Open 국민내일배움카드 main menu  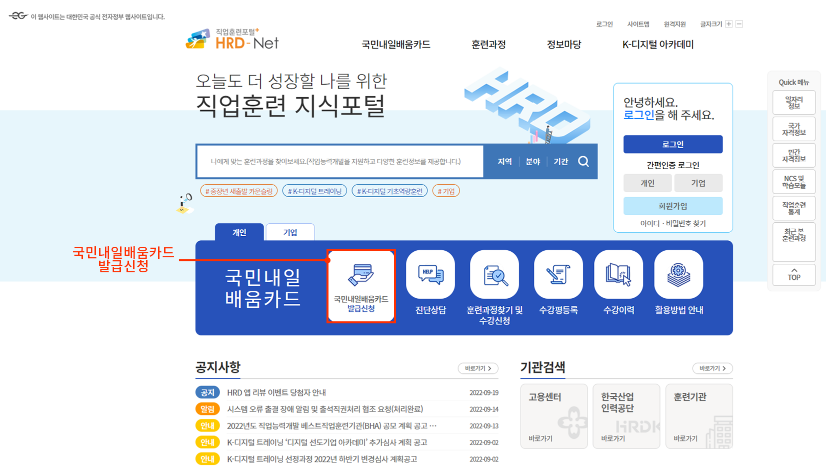tap(396, 45)
